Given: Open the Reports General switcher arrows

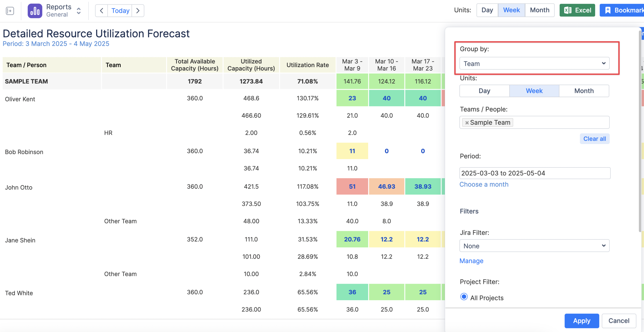Looking at the screenshot, I should coord(78,11).
